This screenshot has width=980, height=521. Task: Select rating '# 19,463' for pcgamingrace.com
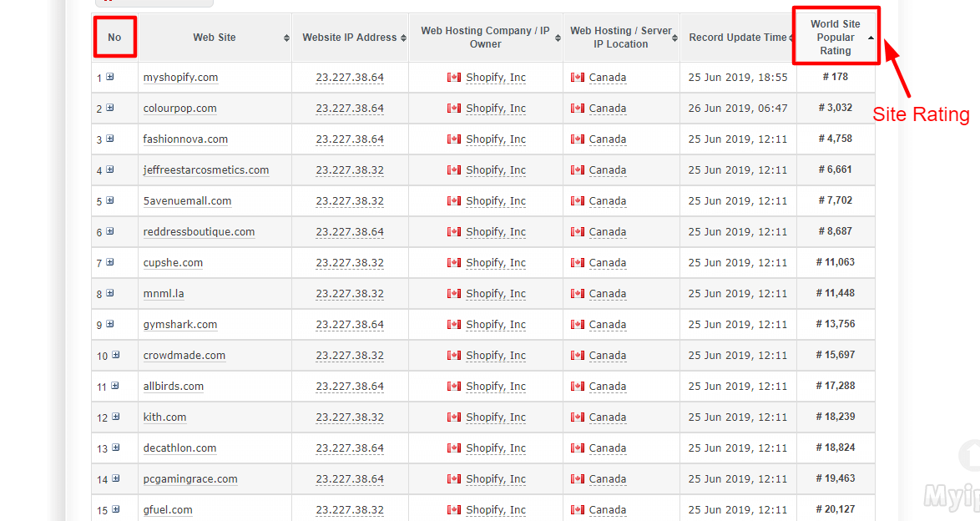click(836, 478)
